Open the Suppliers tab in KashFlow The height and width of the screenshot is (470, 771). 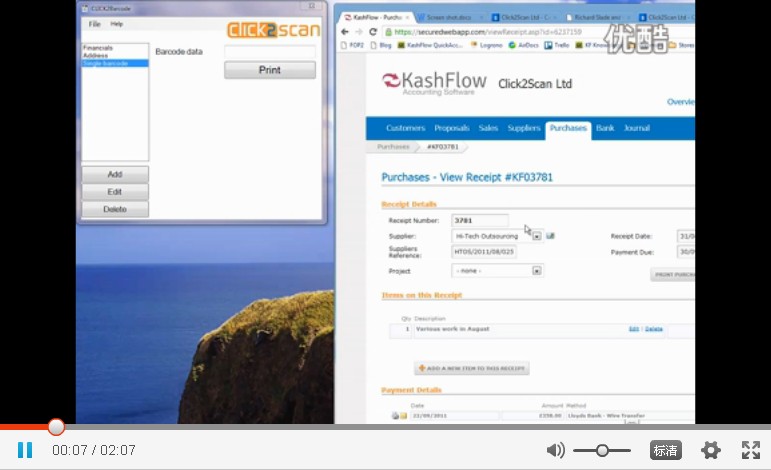524,128
